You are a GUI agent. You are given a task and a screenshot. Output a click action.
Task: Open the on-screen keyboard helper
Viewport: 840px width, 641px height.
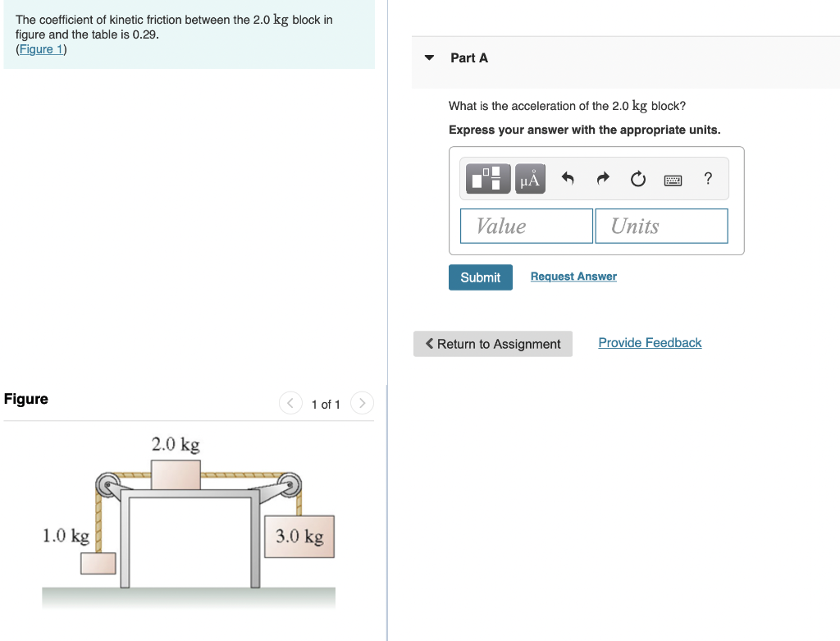coord(673,179)
